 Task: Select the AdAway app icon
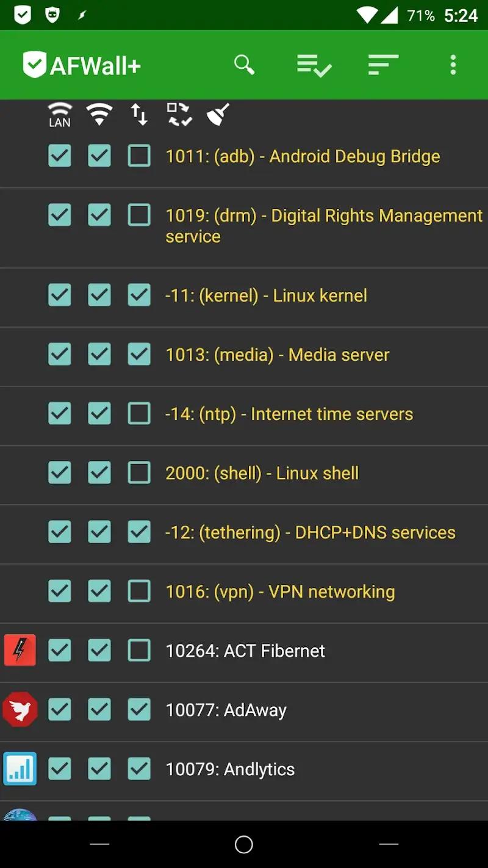pos(20,709)
